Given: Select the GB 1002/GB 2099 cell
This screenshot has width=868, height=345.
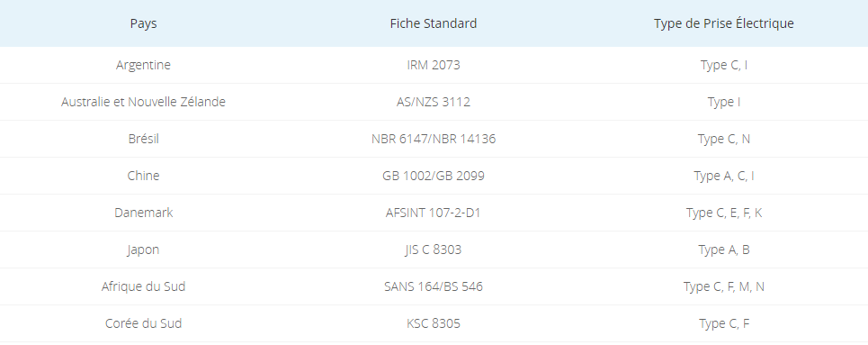Looking at the screenshot, I should (434, 176).
